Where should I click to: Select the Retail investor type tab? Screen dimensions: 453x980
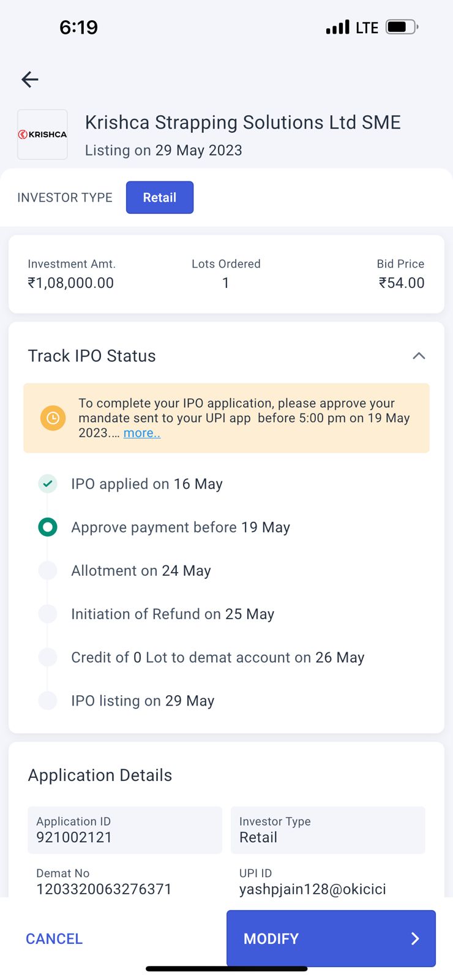point(159,197)
